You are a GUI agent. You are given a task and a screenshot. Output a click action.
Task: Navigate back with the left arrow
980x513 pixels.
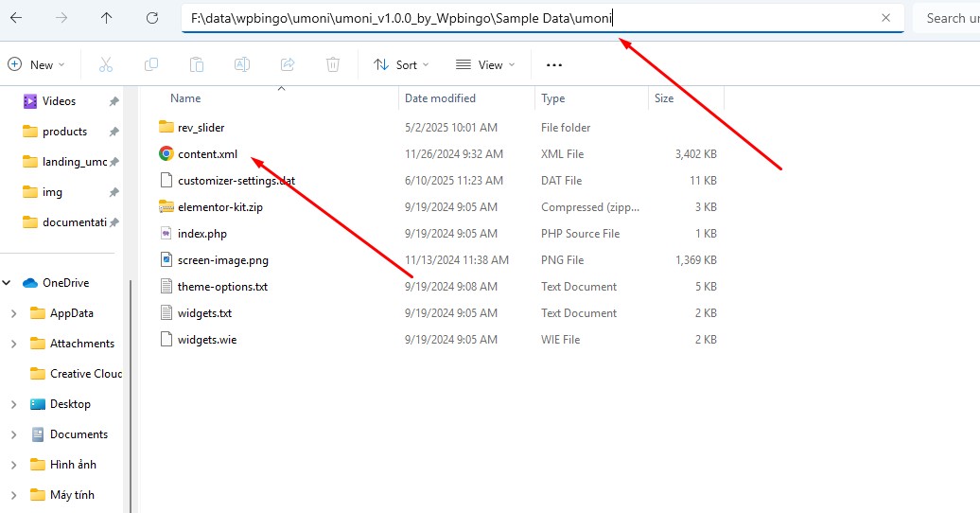point(16,18)
